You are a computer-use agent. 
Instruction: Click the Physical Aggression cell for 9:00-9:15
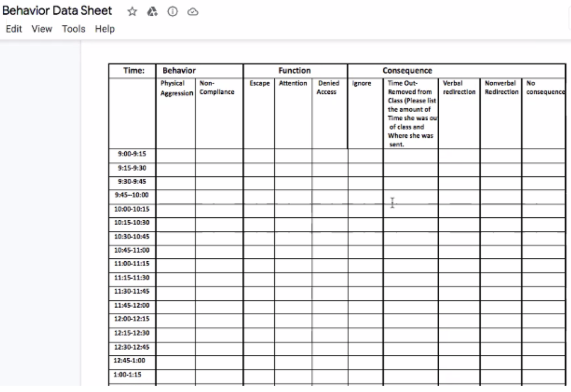(176, 156)
